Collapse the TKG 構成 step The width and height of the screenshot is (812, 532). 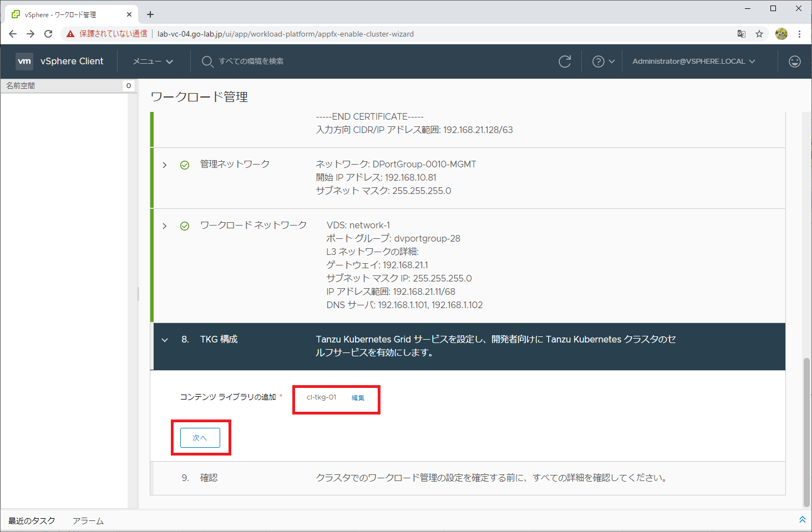point(165,340)
